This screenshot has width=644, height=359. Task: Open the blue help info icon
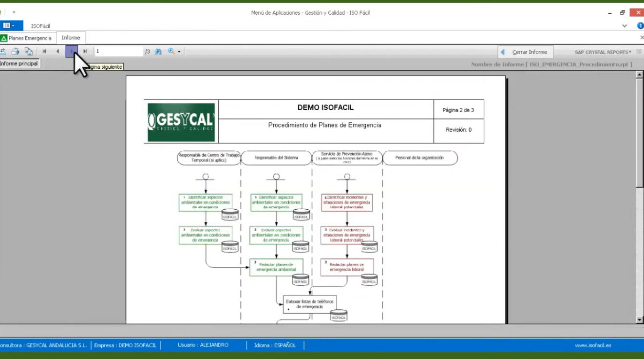[640, 26]
